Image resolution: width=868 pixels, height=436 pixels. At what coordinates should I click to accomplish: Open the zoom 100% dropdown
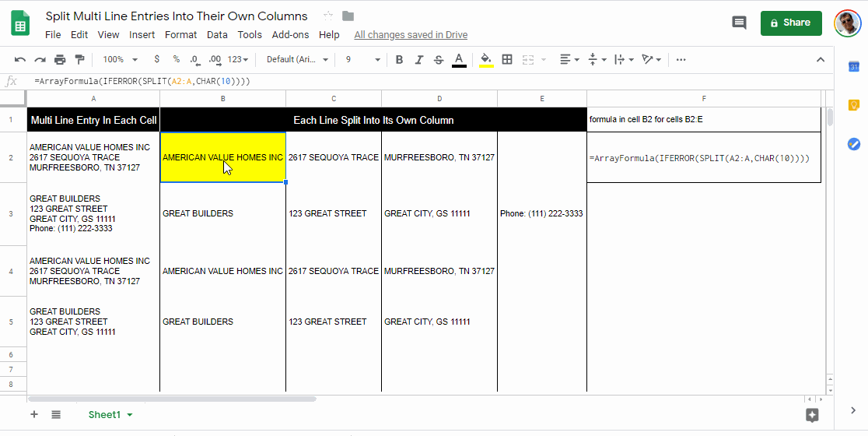120,59
